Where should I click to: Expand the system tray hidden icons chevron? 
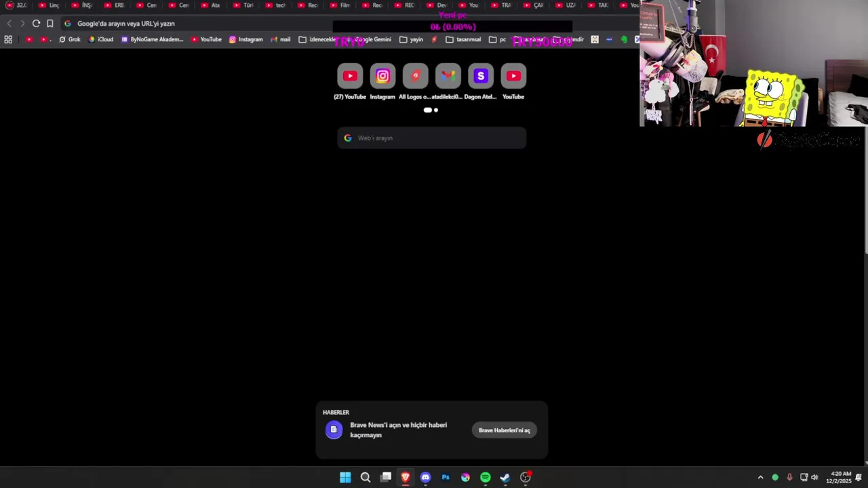tap(760, 477)
